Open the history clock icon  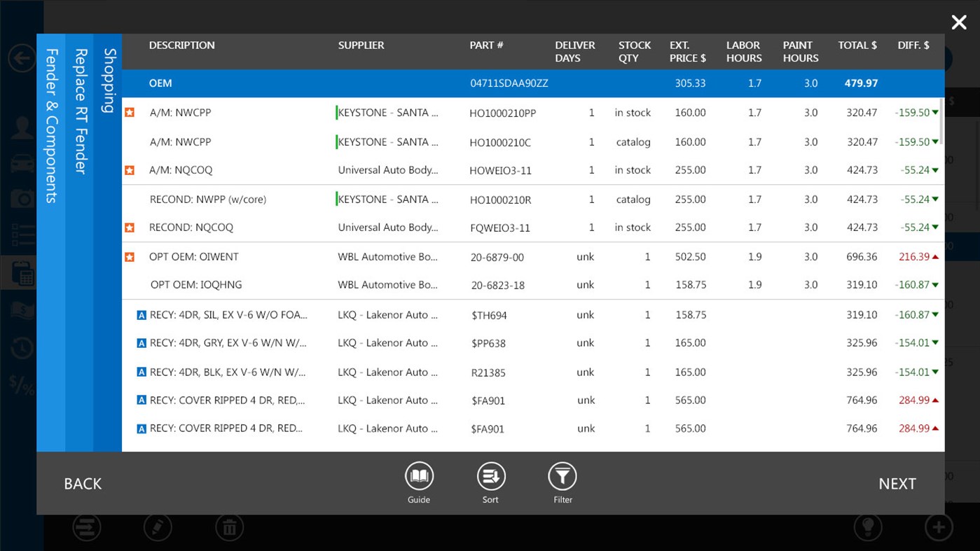pyautogui.click(x=22, y=347)
